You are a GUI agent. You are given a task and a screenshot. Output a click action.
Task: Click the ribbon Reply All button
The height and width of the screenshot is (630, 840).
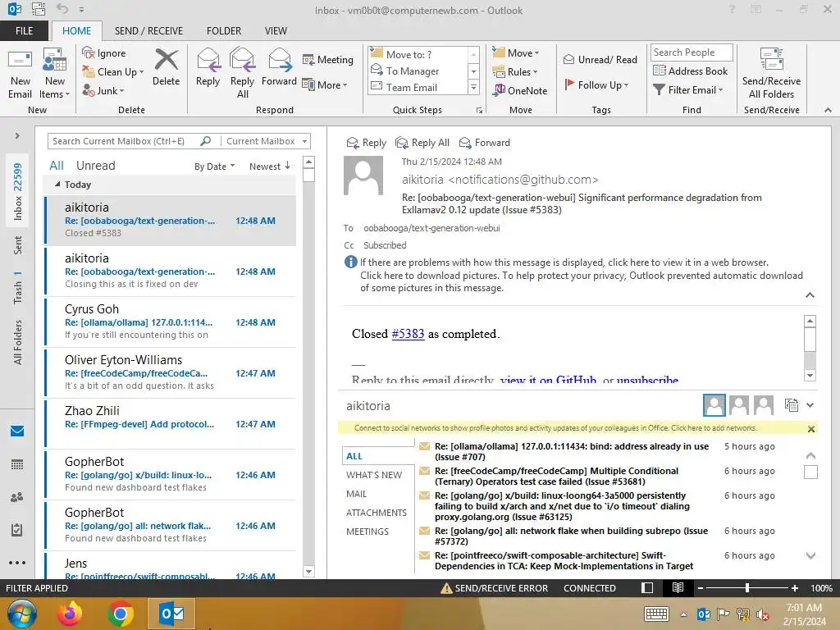tap(242, 73)
